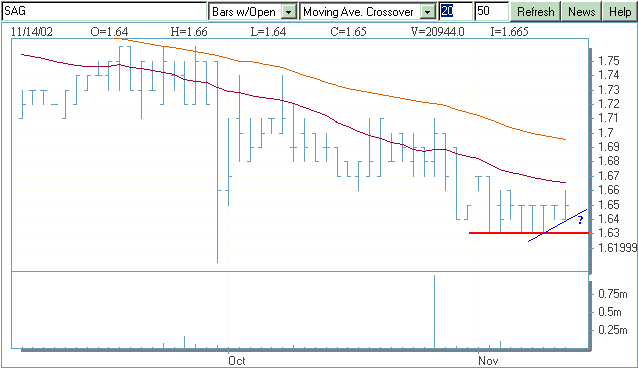
Task: Click the 0.5m volume axis label
Action: [610, 312]
